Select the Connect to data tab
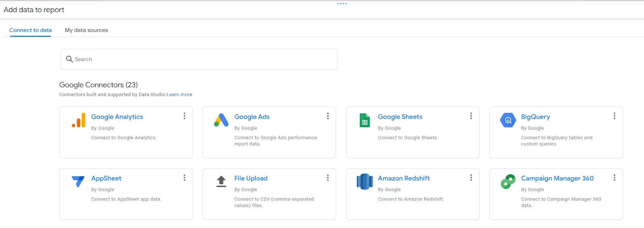 click(31, 30)
